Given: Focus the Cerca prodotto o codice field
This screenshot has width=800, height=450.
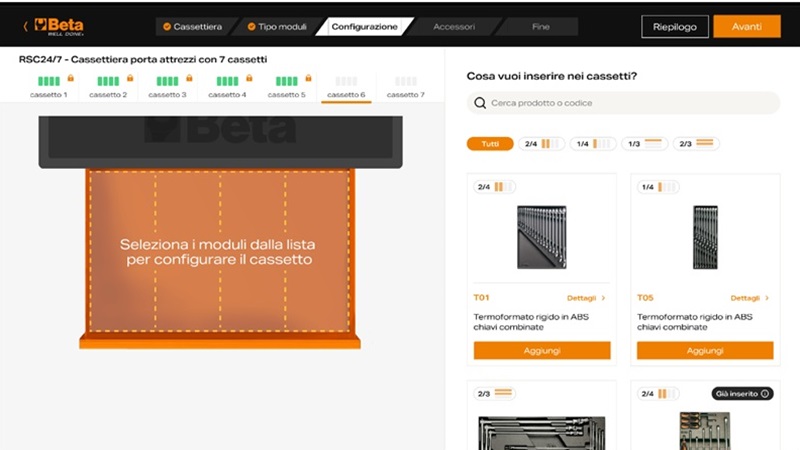Looking at the screenshot, I should [x=623, y=103].
